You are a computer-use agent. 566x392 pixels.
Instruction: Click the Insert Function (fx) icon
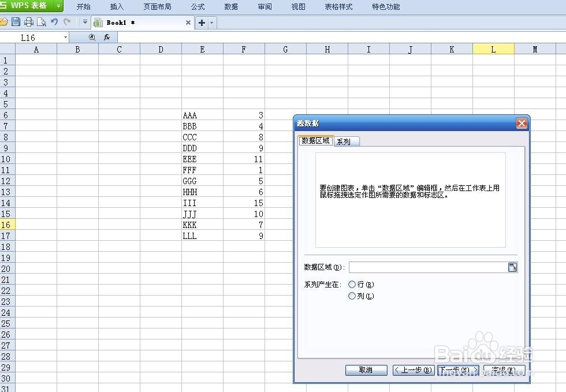[x=107, y=37]
